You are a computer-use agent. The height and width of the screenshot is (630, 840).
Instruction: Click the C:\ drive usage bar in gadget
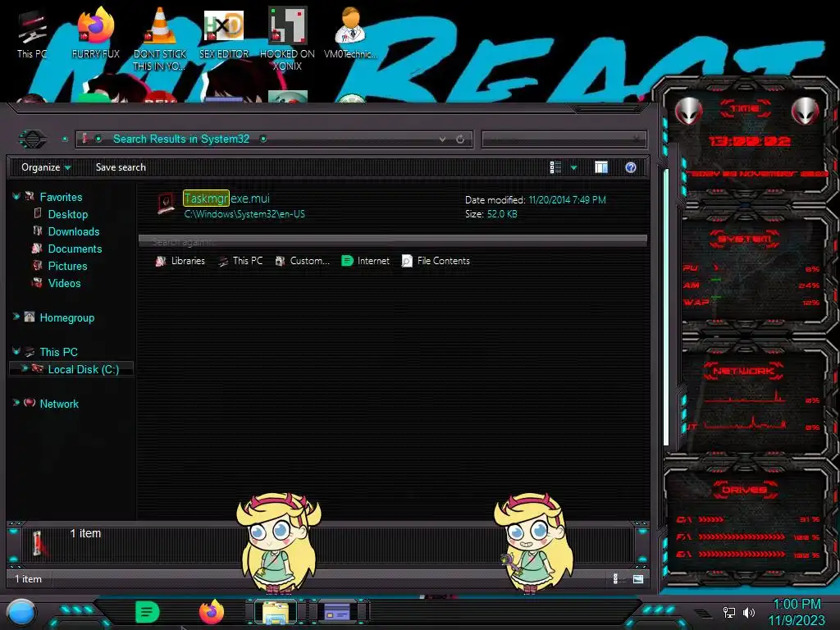(711, 519)
